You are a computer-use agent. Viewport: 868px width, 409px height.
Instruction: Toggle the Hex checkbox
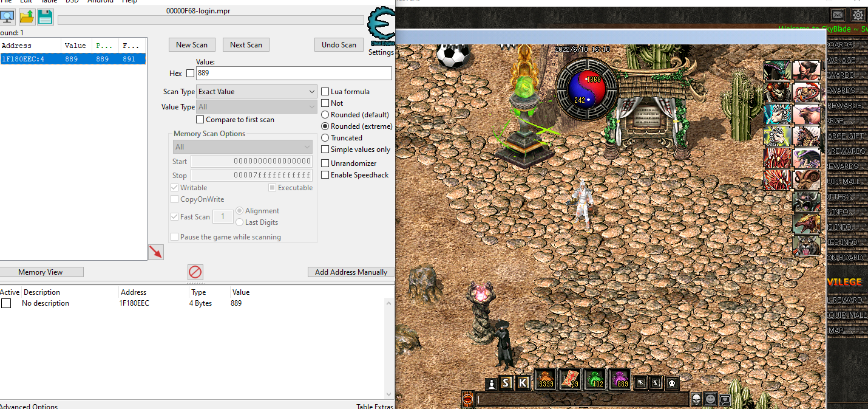191,74
